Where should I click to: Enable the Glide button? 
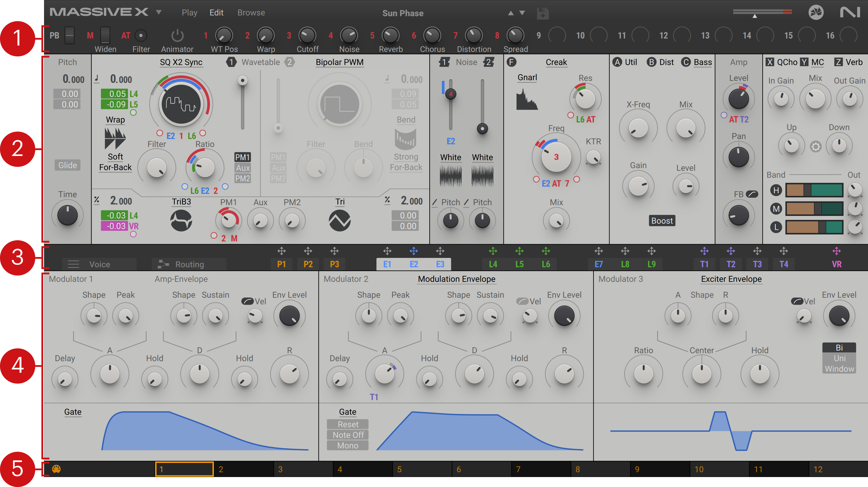[68, 165]
